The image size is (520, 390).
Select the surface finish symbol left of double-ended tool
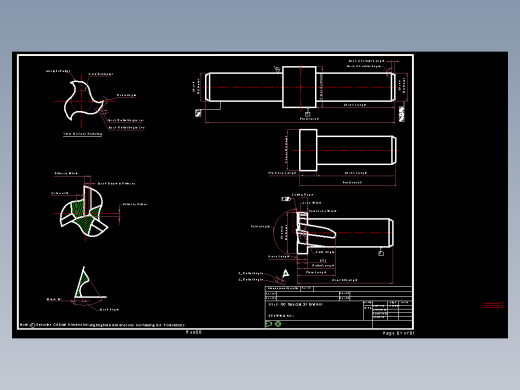pyautogui.click(x=198, y=113)
